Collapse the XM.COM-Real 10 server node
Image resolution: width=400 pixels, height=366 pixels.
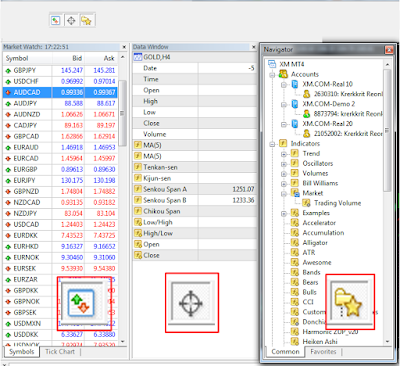click(284, 85)
